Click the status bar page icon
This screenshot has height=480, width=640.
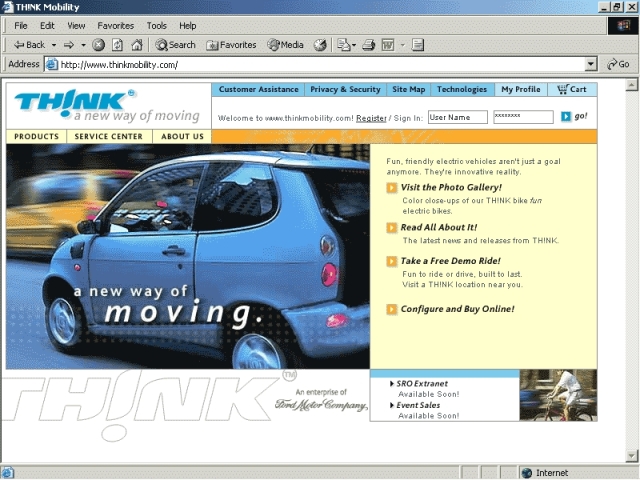8,473
